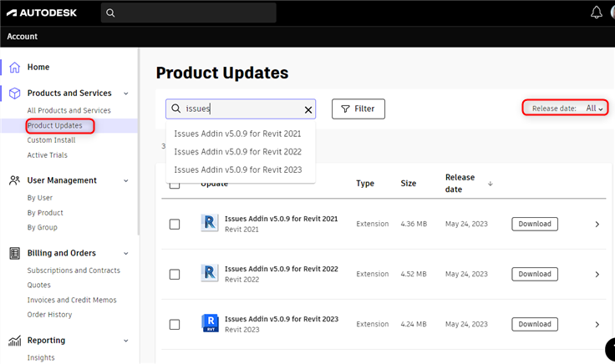Open the Filter button
The height and width of the screenshot is (364, 615).
tap(358, 109)
